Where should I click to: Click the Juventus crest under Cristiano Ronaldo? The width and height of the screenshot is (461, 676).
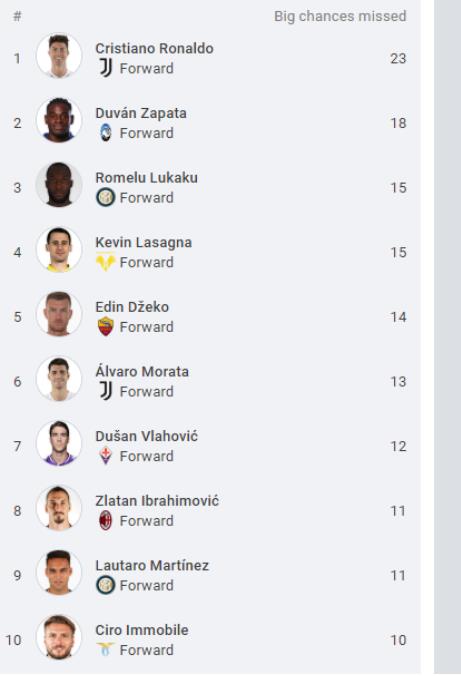point(106,68)
